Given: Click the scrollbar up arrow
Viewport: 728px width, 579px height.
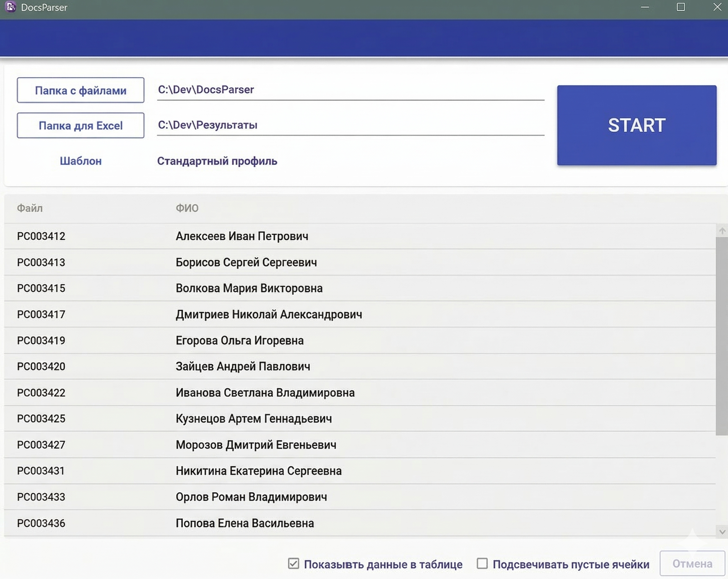Looking at the screenshot, I should coord(722,231).
